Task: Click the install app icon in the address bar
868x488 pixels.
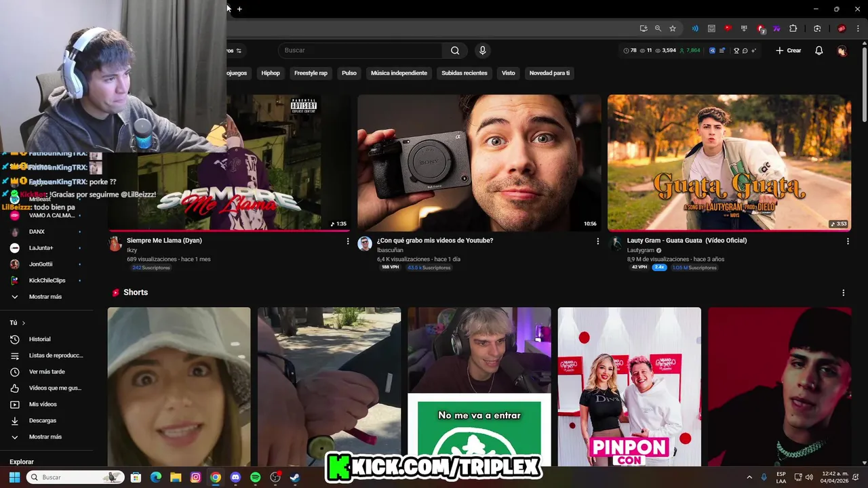Action: coord(643,28)
